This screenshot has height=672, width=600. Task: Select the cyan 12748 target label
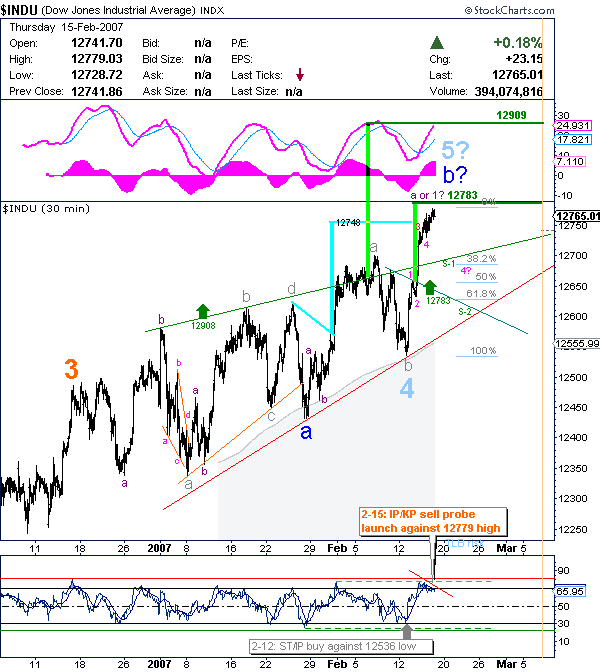click(x=348, y=223)
